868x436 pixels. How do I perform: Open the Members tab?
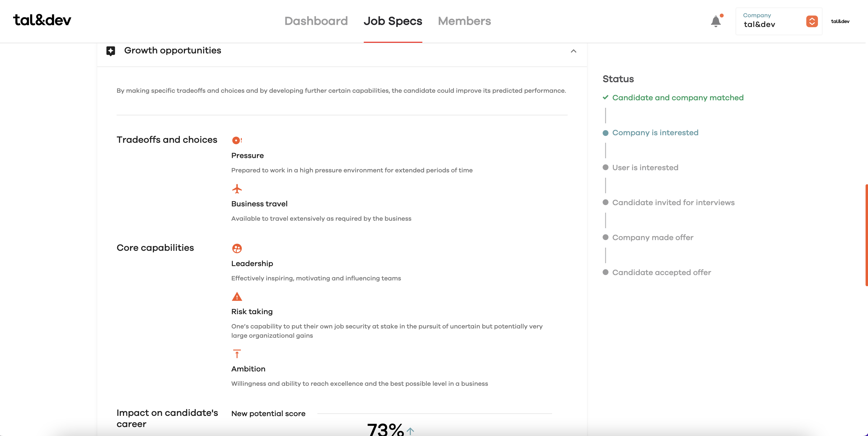(x=464, y=21)
